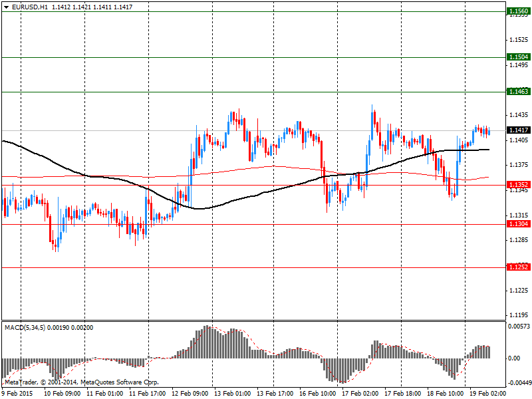The height and width of the screenshot is (399, 532).
Task: Click the 1.1560 green price level label
Action: point(519,11)
